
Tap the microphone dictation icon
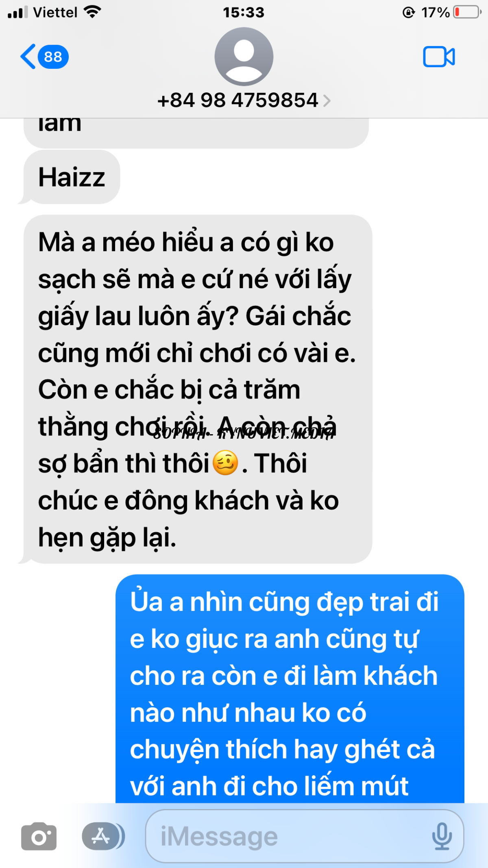tap(442, 836)
